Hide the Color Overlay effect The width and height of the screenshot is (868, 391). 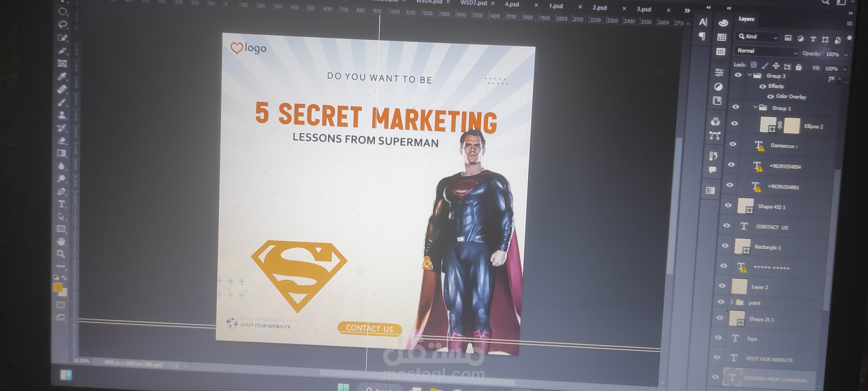tap(770, 96)
